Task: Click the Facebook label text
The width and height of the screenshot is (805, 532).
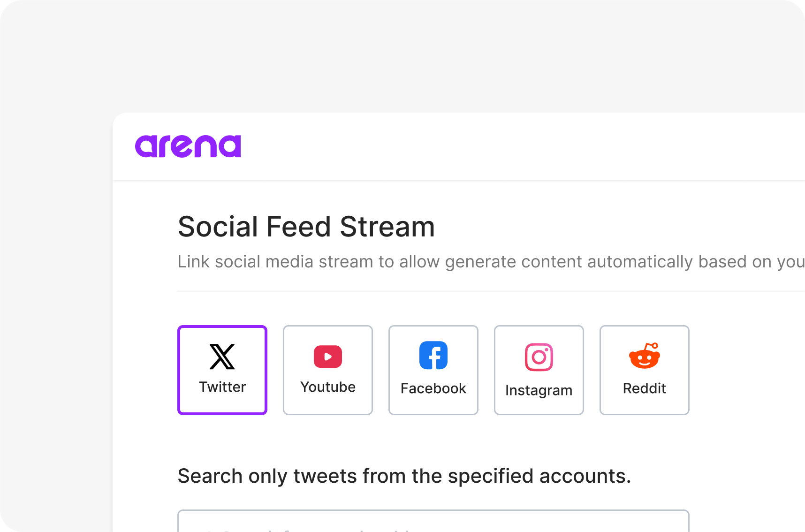Action: [x=433, y=388]
